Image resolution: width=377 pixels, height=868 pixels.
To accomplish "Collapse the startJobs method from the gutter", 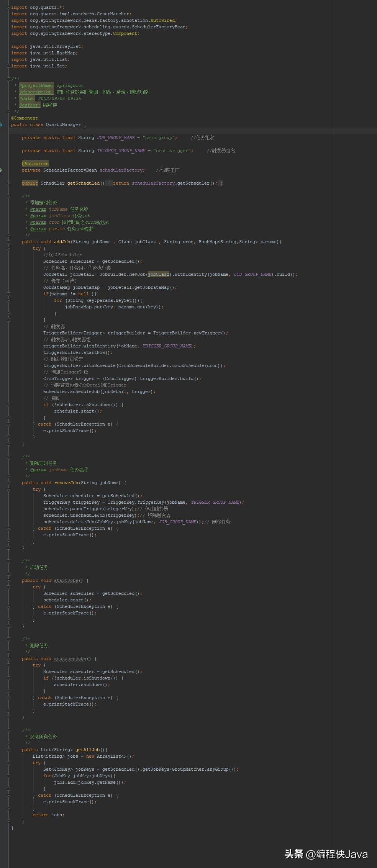I will pos(8,580).
